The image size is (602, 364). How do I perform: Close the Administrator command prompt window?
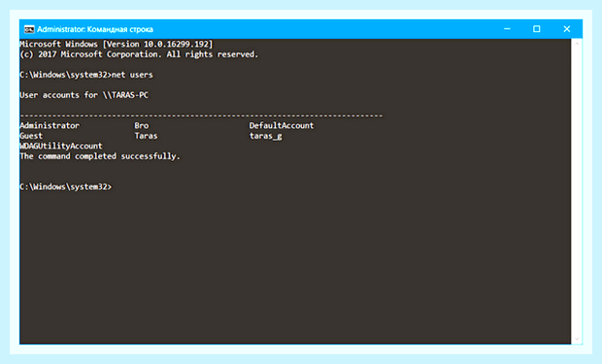coord(567,29)
